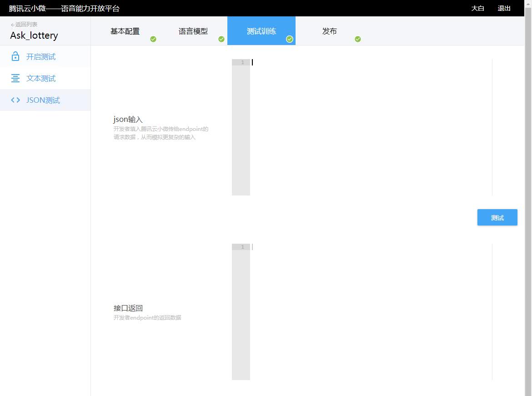
Task: Open 文本测试 from the sidebar
Action: coord(41,79)
